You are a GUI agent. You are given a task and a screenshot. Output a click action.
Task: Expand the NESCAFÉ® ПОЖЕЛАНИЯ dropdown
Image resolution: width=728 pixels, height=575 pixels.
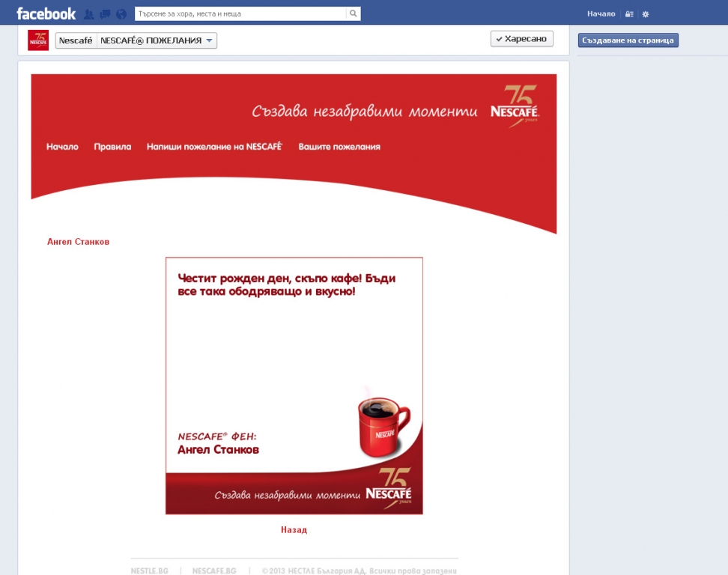[157, 40]
